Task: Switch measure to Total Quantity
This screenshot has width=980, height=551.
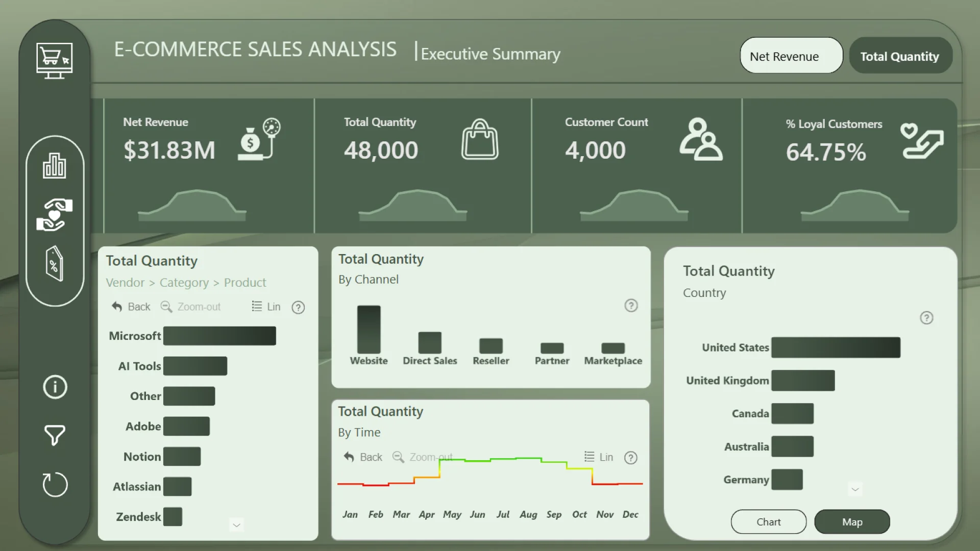Action: (x=900, y=56)
